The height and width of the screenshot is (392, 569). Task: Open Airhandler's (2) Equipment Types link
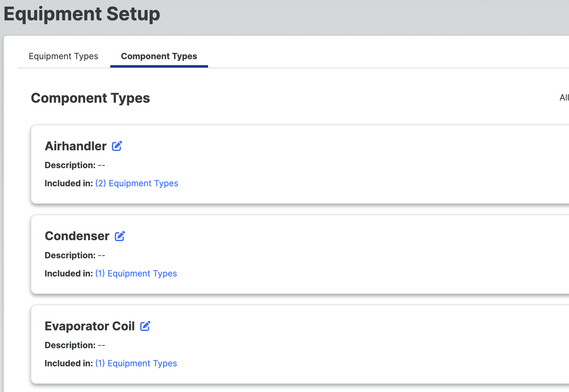tap(137, 183)
